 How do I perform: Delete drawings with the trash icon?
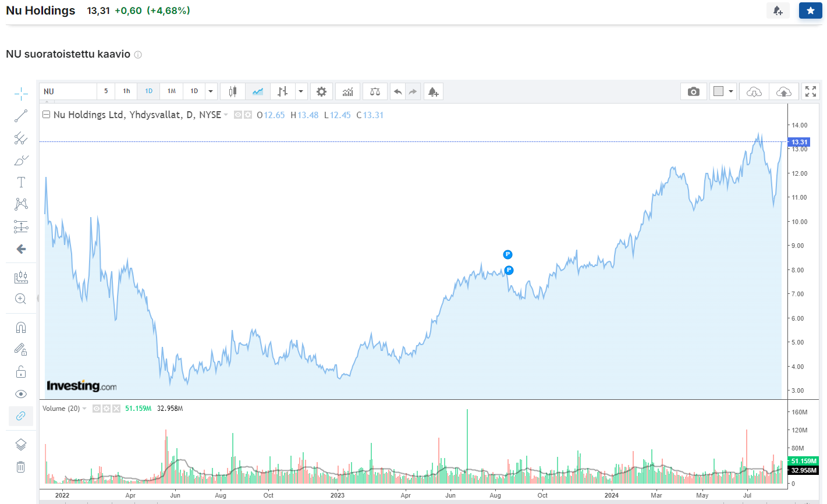click(21, 467)
